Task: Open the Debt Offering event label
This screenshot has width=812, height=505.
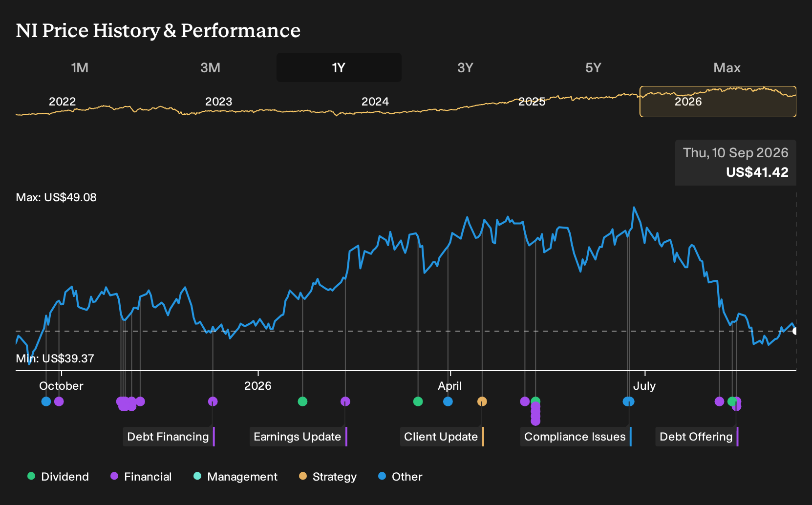Action: [x=697, y=437]
